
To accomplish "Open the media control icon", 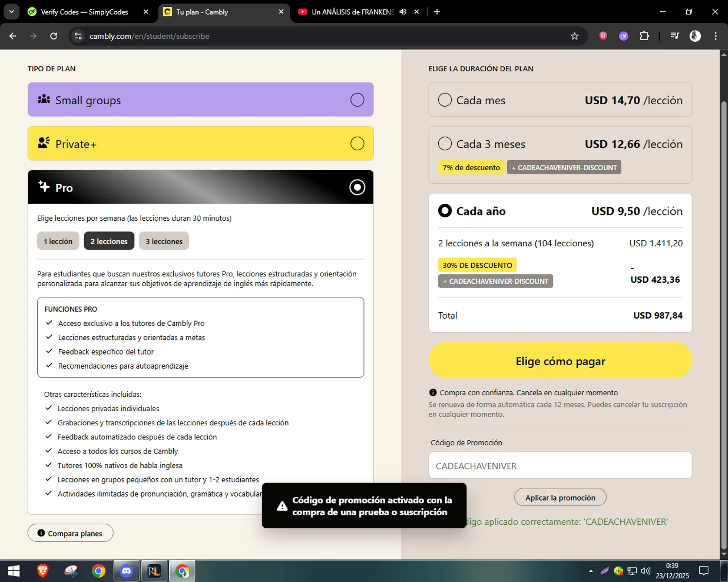I will (x=675, y=36).
